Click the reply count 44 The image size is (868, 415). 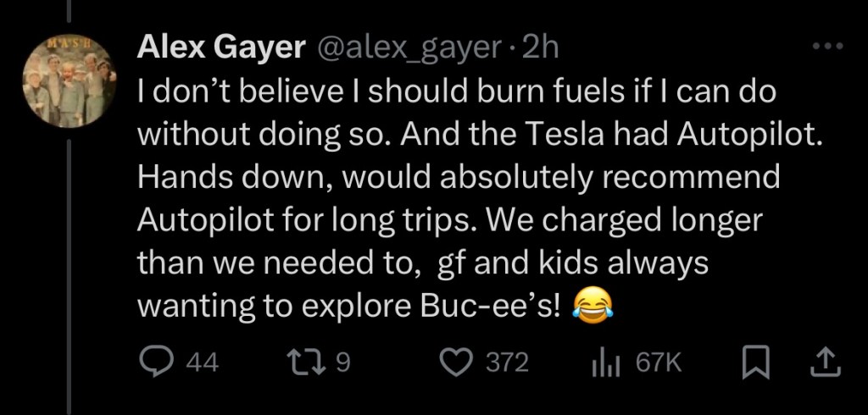[x=202, y=363]
